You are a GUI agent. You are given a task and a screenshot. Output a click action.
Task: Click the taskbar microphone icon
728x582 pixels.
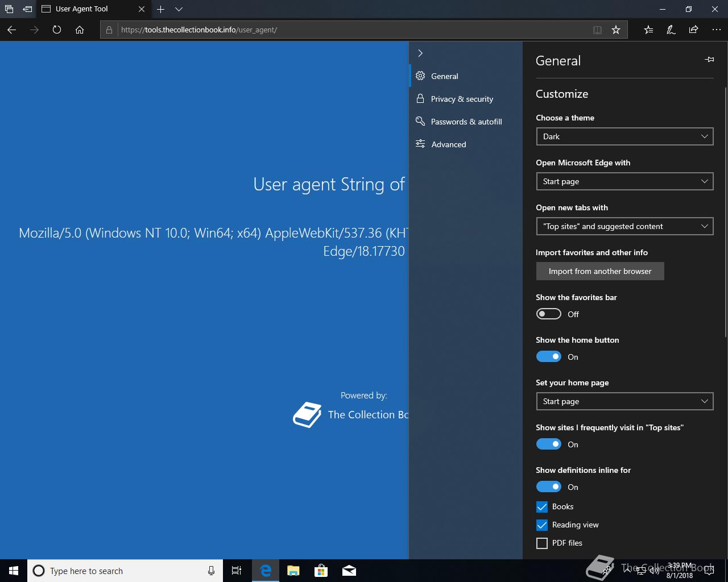click(x=211, y=571)
